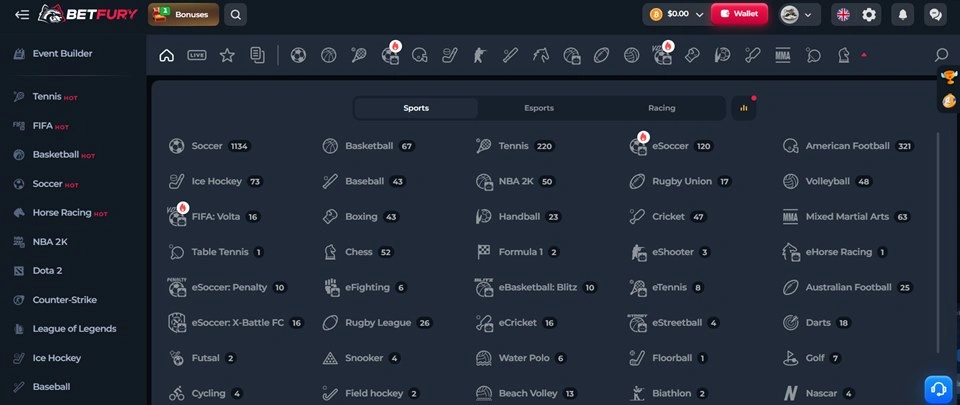Open the statistics bar-chart button
The image size is (960, 405).
(x=744, y=108)
